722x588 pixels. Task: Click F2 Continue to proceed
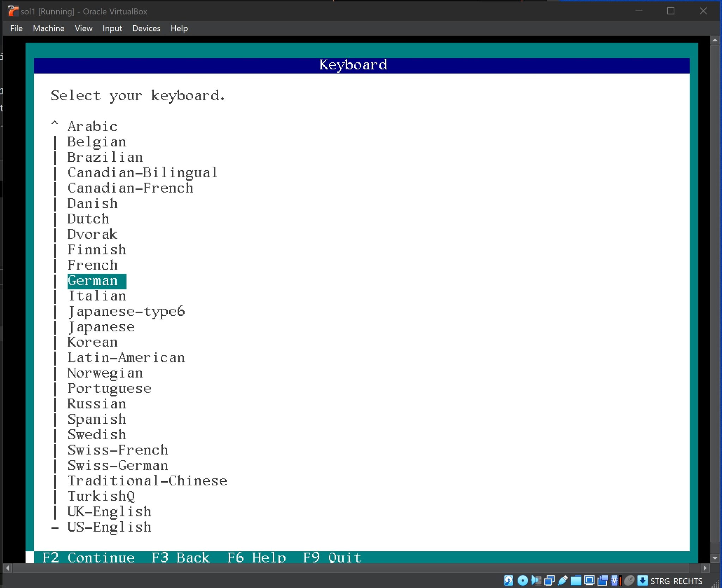tap(88, 557)
